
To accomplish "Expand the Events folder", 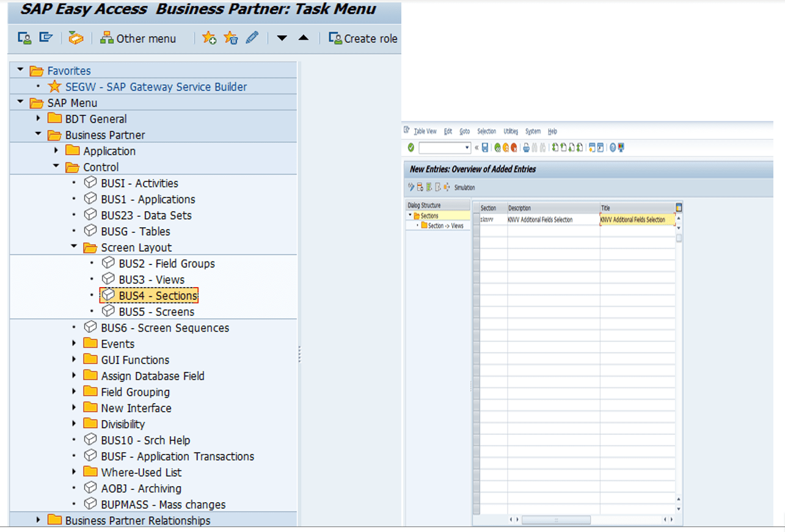I will (75, 343).
